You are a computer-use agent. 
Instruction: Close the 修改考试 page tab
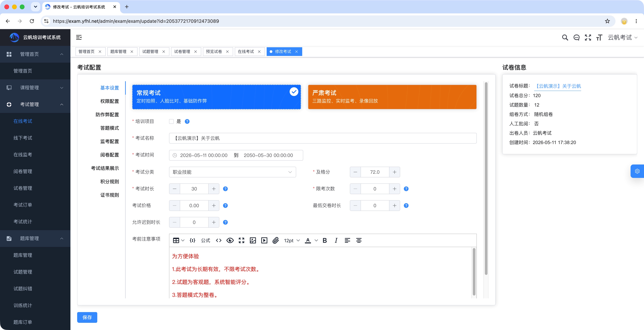point(297,52)
